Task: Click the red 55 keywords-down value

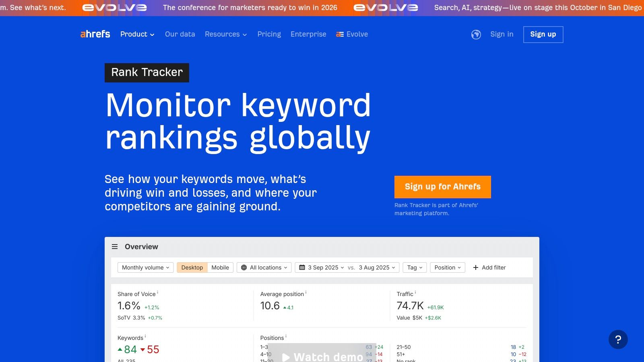Action: (x=153, y=350)
